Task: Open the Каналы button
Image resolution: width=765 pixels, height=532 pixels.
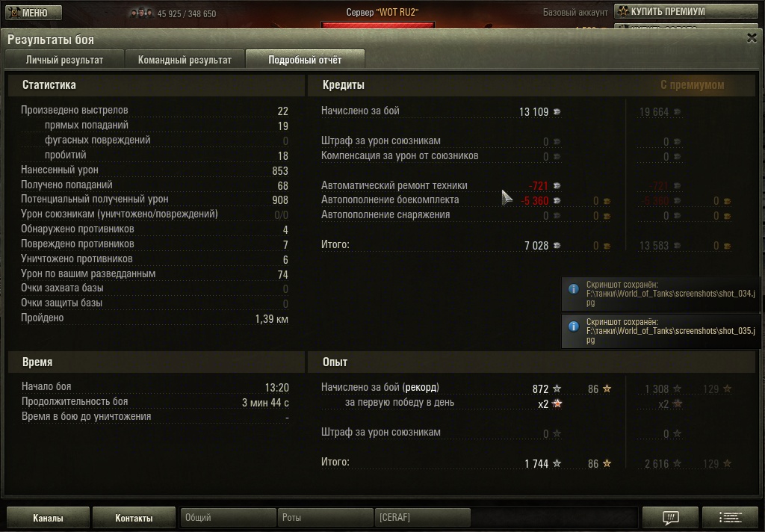Action: click(x=48, y=518)
